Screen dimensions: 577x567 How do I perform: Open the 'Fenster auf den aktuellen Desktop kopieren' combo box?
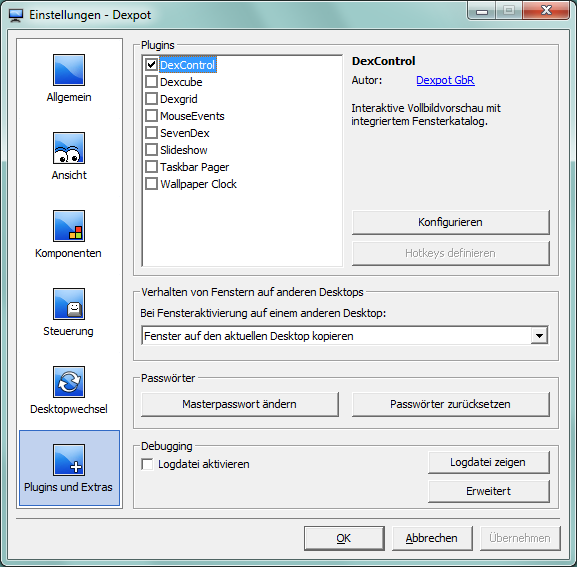[345, 336]
